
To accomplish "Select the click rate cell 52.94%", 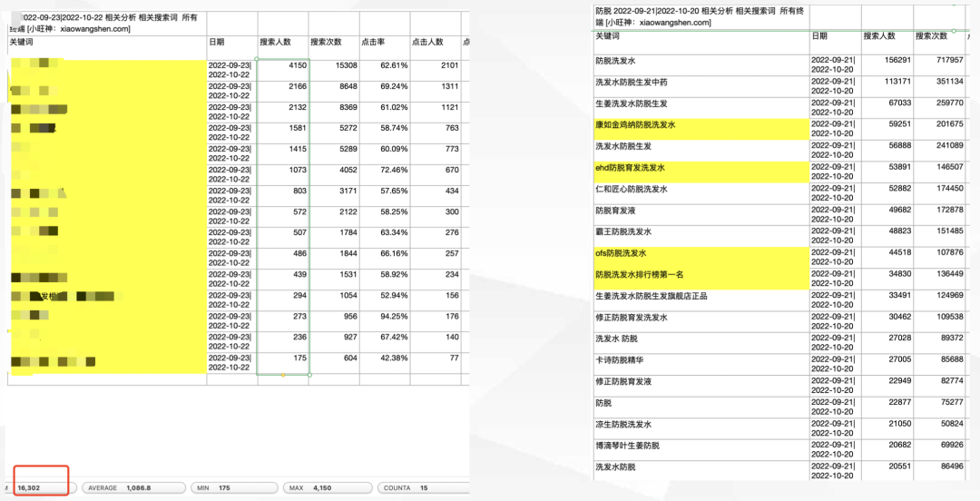I will [385, 300].
